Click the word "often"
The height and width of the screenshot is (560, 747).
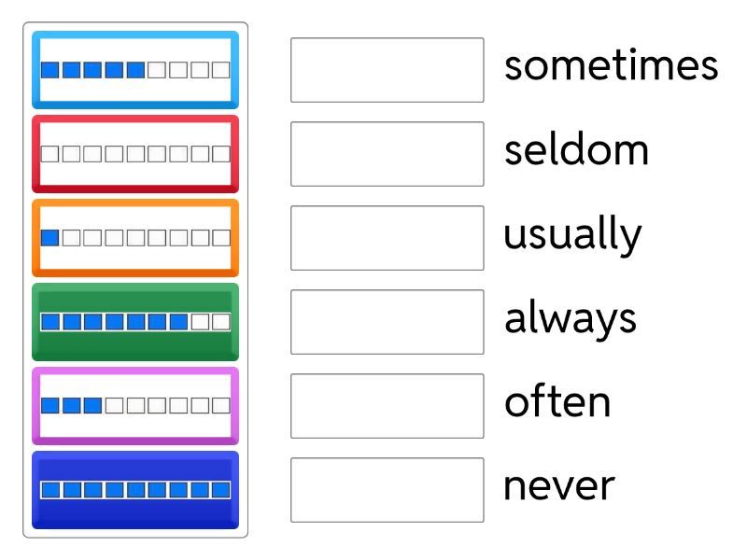[557, 402]
